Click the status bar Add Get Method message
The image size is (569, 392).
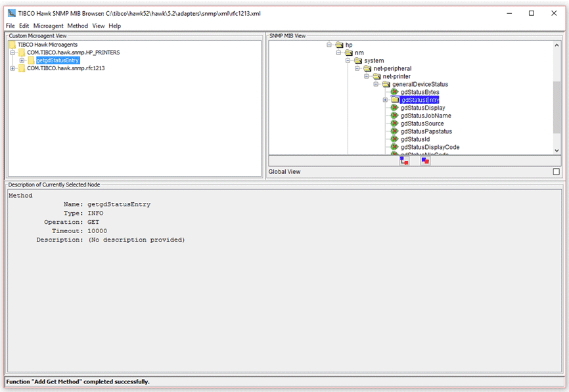[x=78, y=381]
